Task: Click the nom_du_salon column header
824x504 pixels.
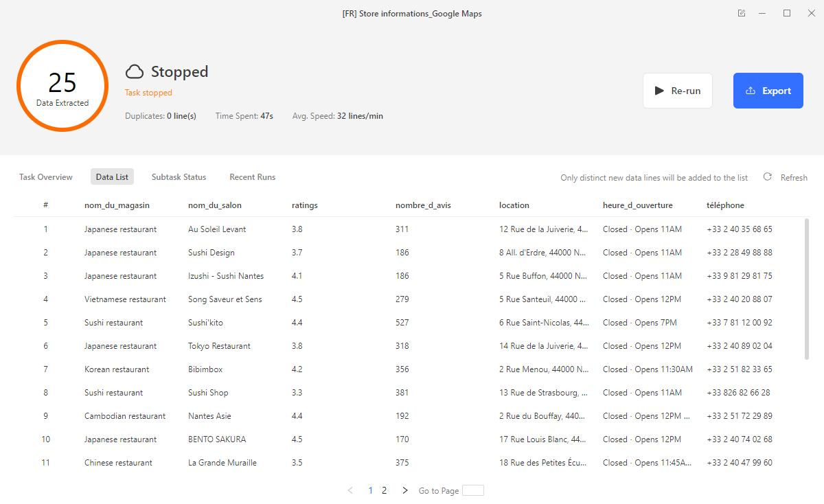Action: pos(215,205)
